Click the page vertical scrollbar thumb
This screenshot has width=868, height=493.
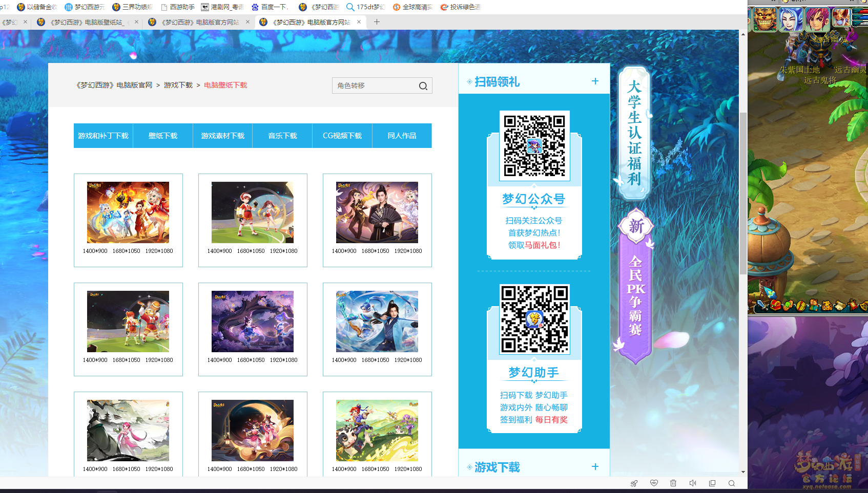[x=743, y=193]
